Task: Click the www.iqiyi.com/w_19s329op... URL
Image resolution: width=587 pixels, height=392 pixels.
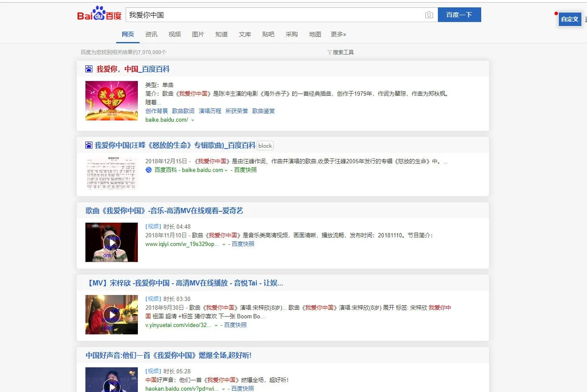Action: coord(182,244)
